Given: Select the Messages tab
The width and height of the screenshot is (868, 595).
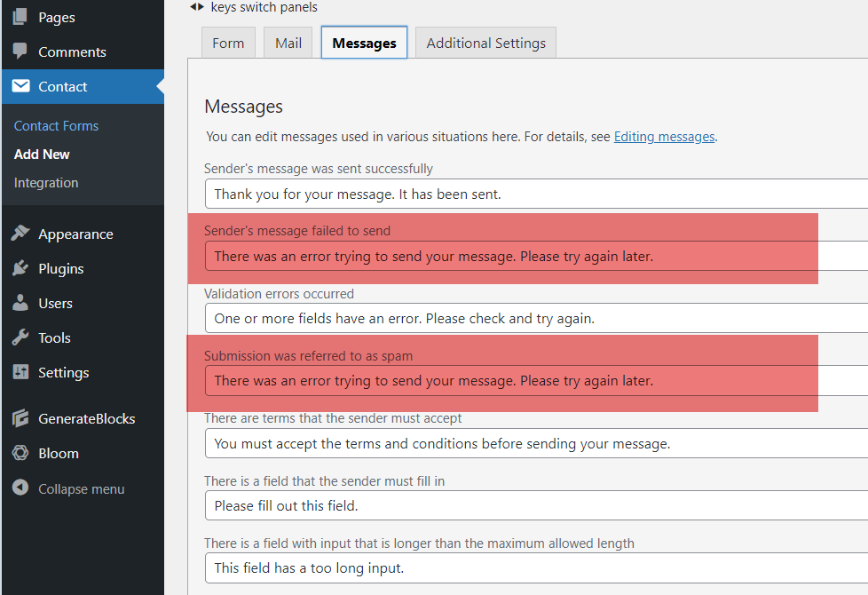Looking at the screenshot, I should 364,43.
